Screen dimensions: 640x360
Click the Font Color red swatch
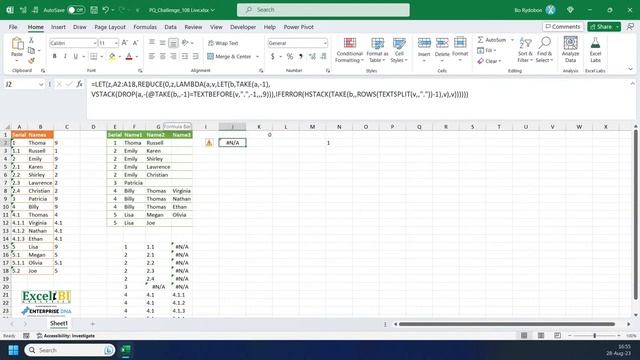tap(129, 57)
